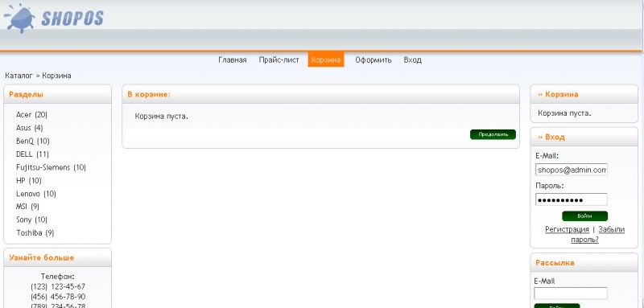Go to Оформить checkout page
Viewport: 644px width, 308px height.
(374, 60)
